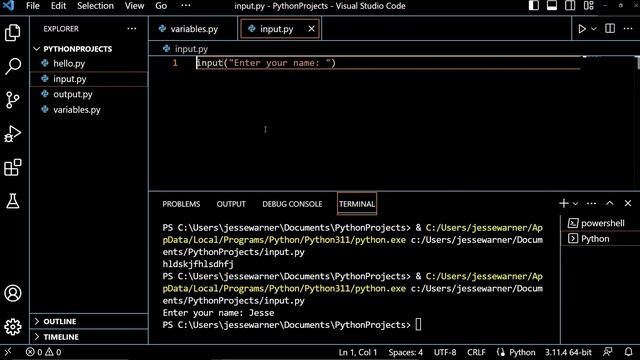Close the terminal panel

click(x=628, y=203)
